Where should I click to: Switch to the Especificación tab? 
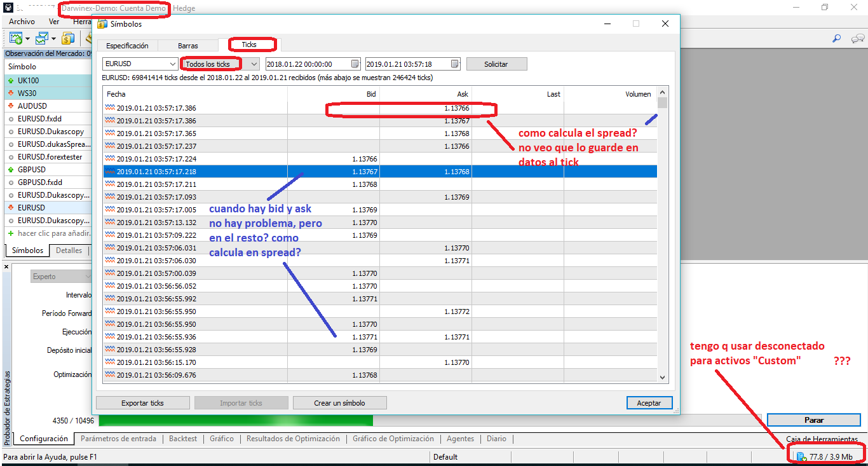127,46
